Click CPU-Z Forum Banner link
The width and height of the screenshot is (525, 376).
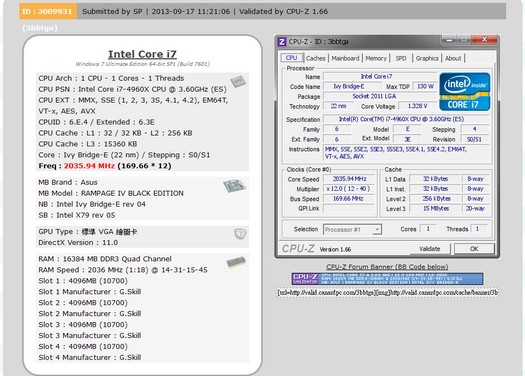[x=387, y=267]
